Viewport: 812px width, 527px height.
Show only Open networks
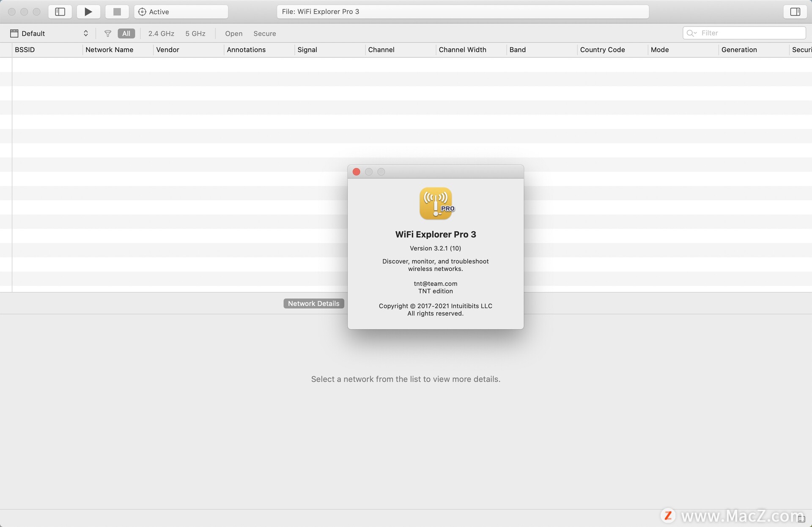pyautogui.click(x=233, y=33)
